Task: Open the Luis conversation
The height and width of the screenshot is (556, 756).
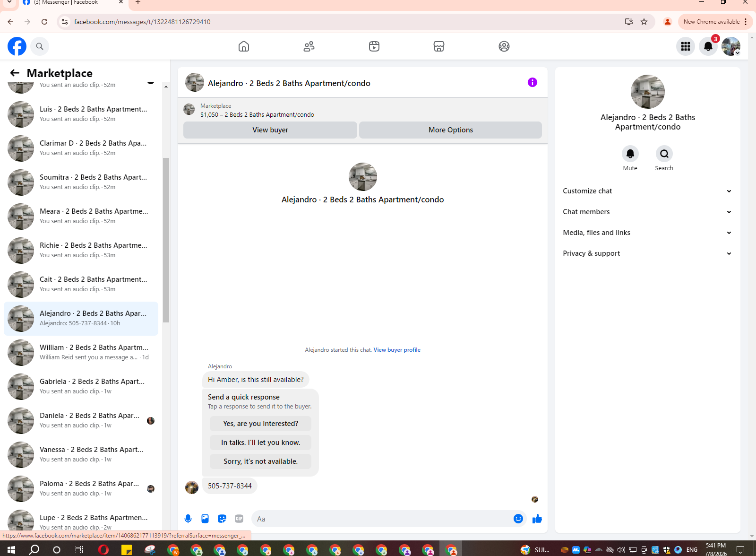Action: click(x=81, y=114)
